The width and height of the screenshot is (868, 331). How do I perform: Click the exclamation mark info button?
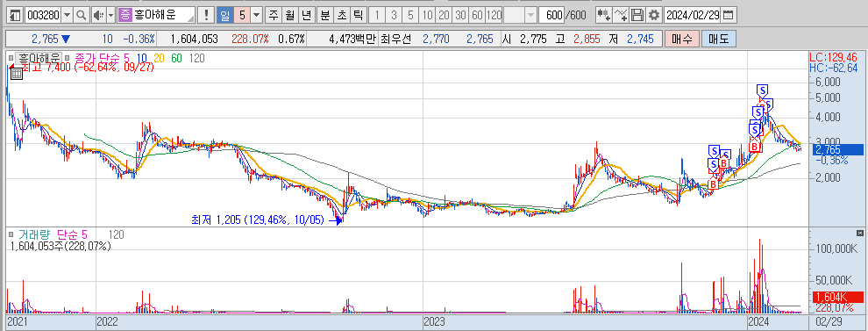click(207, 15)
